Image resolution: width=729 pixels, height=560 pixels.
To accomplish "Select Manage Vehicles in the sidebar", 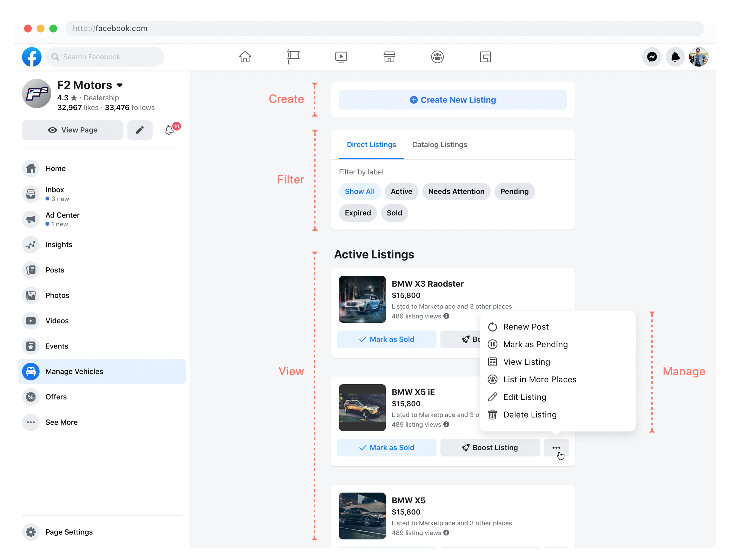I will [102, 371].
